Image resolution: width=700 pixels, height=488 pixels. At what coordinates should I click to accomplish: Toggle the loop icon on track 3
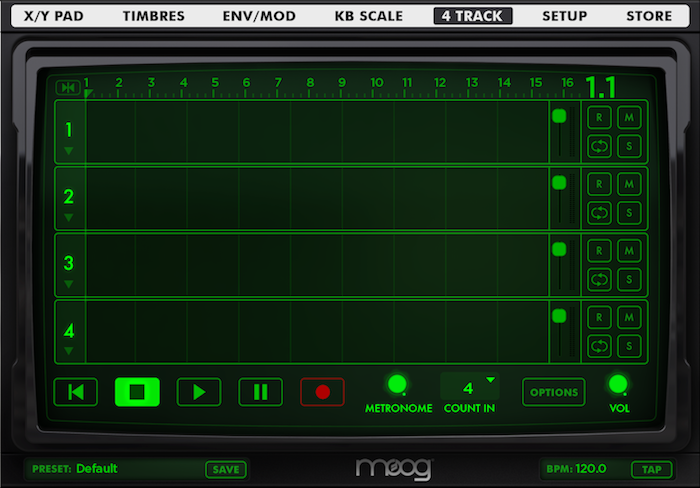[x=599, y=279]
